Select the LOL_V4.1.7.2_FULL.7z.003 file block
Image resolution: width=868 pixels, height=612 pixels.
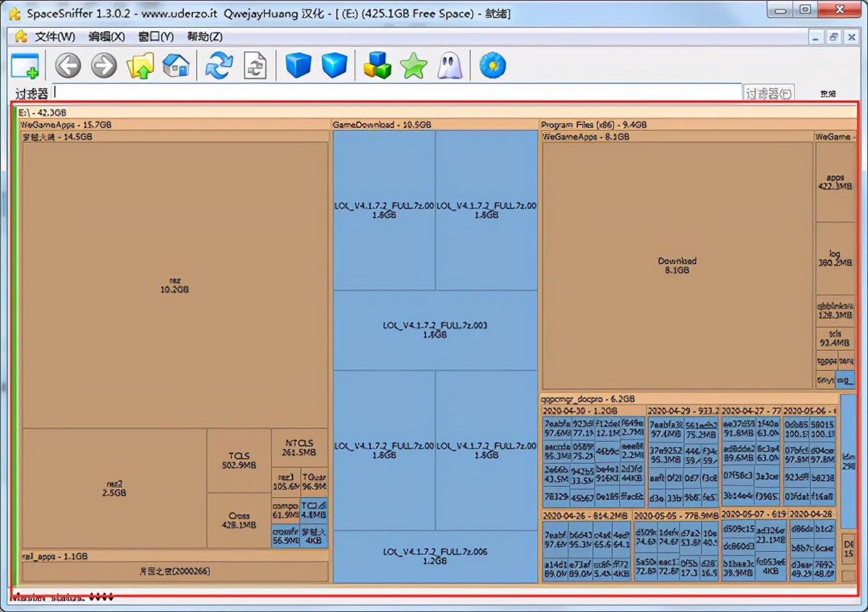pyautogui.click(x=435, y=330)
